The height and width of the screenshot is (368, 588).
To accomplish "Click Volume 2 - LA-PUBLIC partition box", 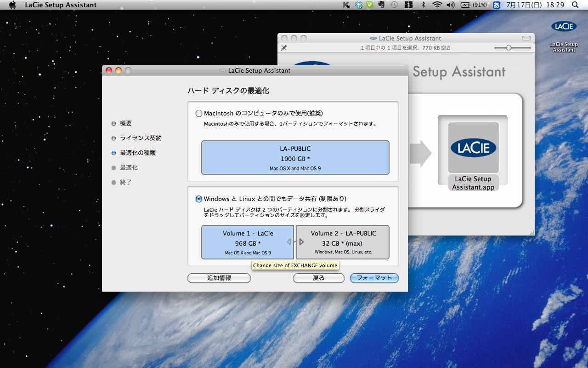I will (343, 242).
